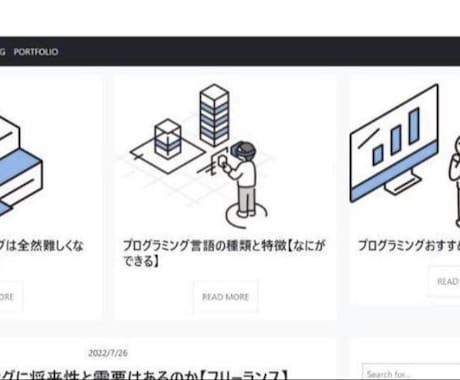Open article title ending は全然難しくな

(x=41, y=246)
